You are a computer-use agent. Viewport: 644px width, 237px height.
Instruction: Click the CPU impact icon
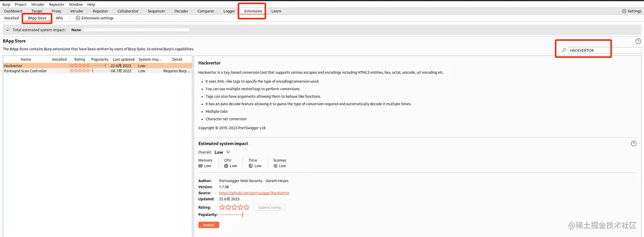pos(226,166)
